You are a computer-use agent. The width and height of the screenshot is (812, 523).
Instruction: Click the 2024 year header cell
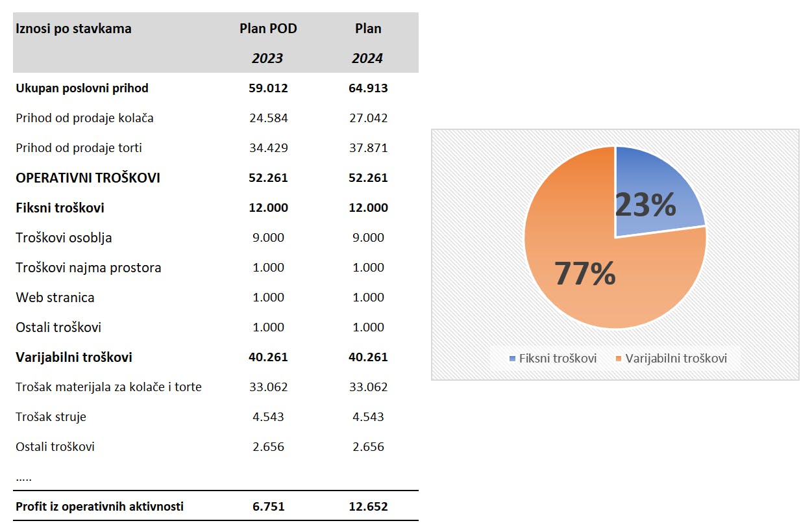click(x=367, y=58)
